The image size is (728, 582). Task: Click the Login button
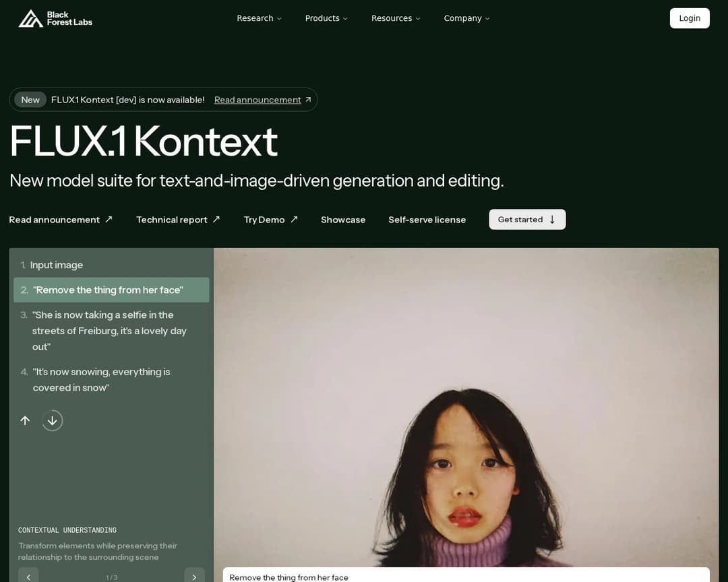690,18
